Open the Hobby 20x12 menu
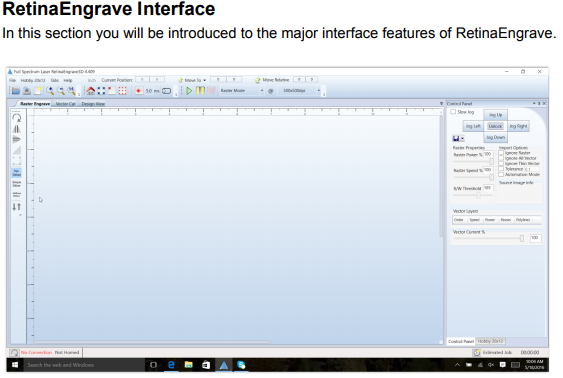Viewport: 563px width, 378px height. tap(33, 80)
